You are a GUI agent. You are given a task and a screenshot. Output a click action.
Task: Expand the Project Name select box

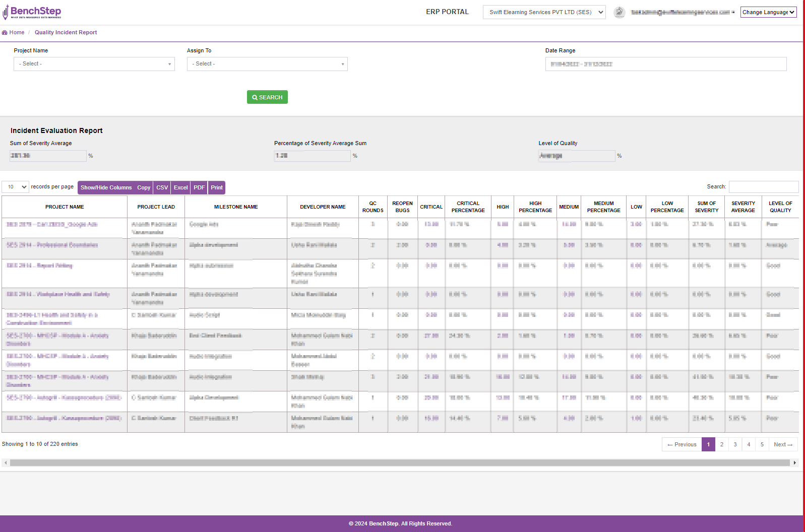tap(94, 64)
